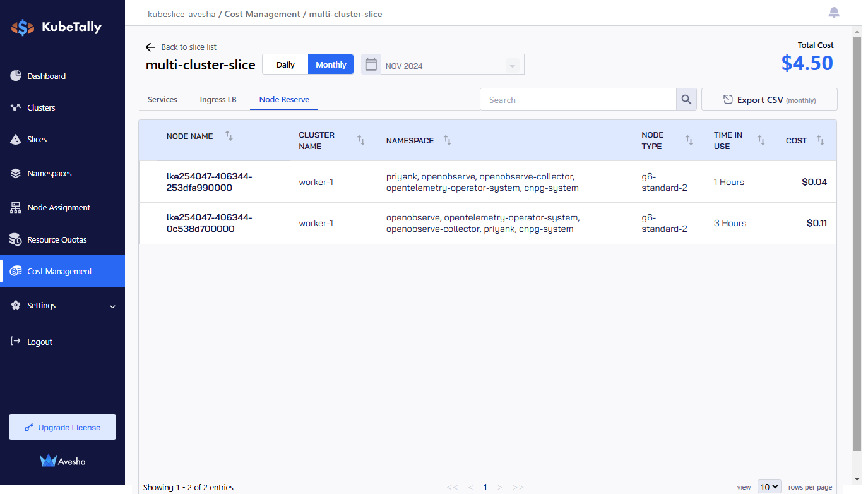Click Showing 1 - 2 of 2 entries
The height and width of the screenshot is (494, 868).
pos(188,487)
